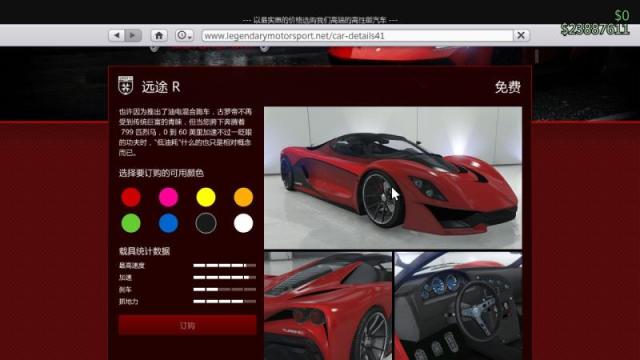The width and height of the screenshot is (640, 360).
Task: Click the Grotti shield logo beside 远途 R
Action: [126, 85]
